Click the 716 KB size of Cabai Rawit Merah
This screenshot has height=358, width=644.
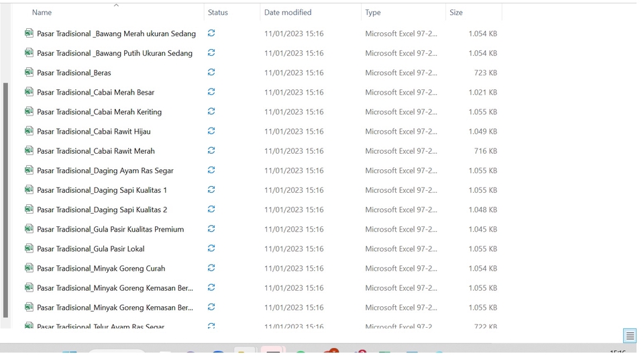click(x=486, y=151)
